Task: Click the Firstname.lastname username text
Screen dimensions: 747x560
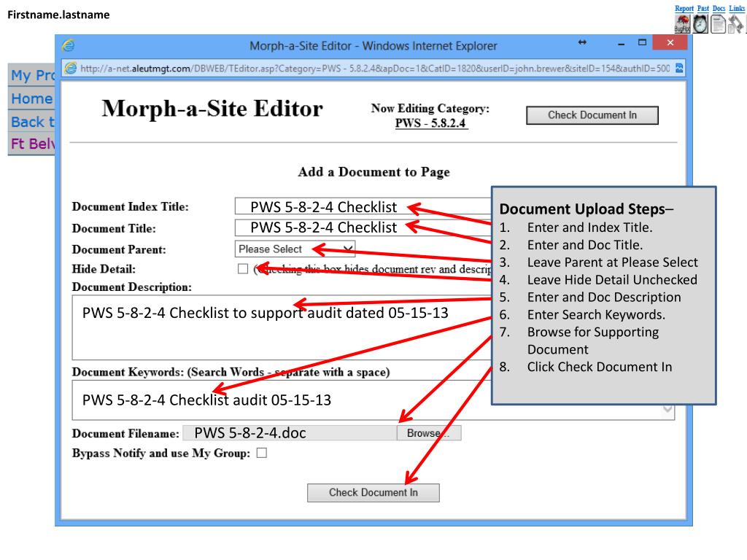Action: click(x=58, y=15)
